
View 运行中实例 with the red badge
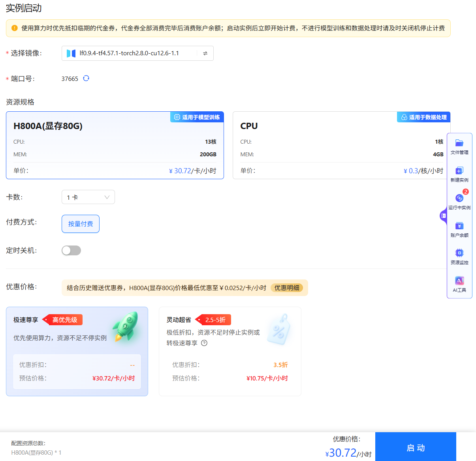pyautogui.click(x=459, y=202)
